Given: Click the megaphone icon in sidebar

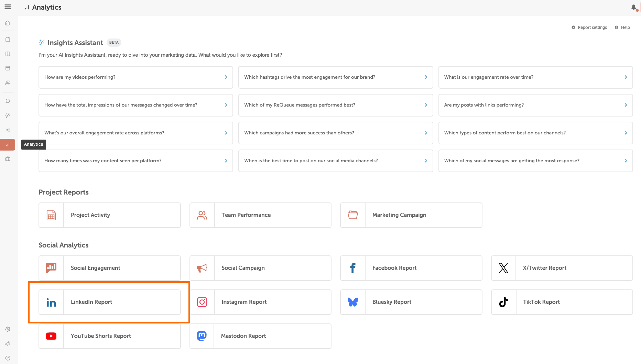Looking at the screenshot, I should [8, 344].
